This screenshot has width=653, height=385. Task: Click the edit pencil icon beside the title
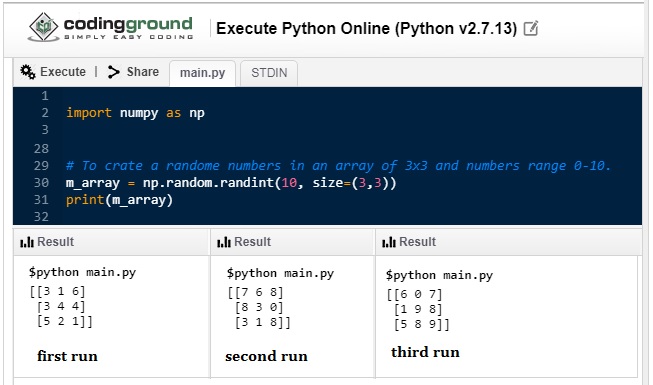click(x=531, y=28)
